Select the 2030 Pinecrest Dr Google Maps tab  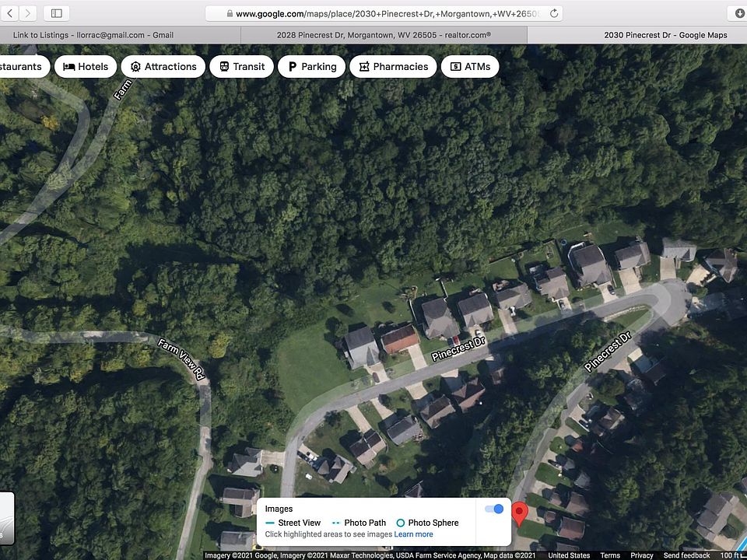pos(637,35)
